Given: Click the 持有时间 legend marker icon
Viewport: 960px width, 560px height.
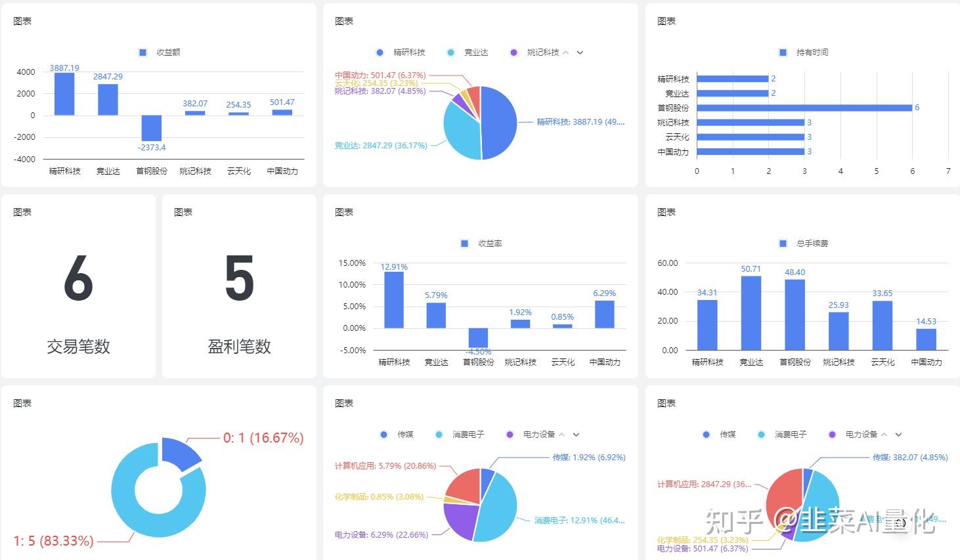Looking at the screenshot, I should click(782, 52).
